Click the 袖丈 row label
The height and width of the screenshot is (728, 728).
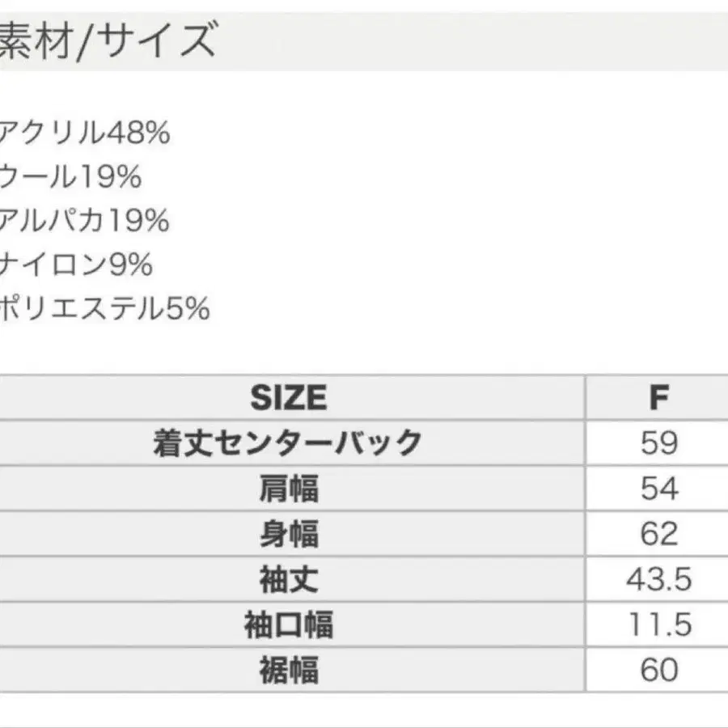click(288, 579)
